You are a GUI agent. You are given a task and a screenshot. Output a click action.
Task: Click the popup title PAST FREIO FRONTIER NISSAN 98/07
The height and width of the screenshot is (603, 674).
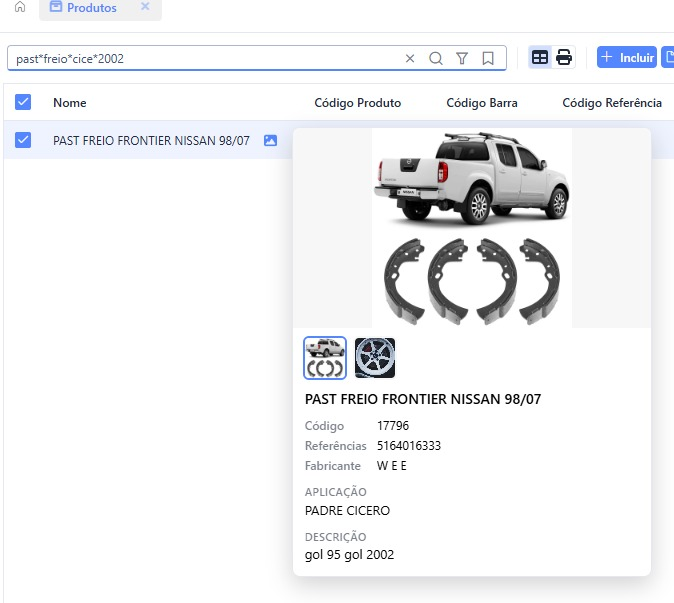click(423, 399)
